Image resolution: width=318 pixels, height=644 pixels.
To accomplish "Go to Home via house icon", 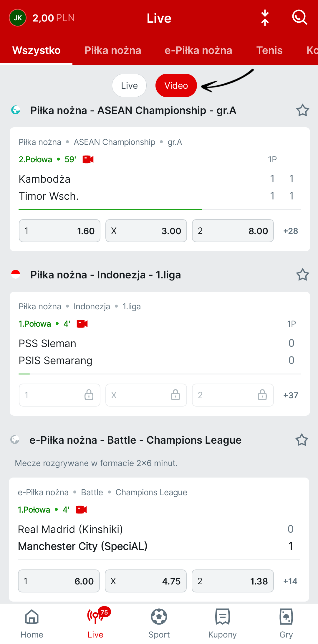I will click(32, 623).
